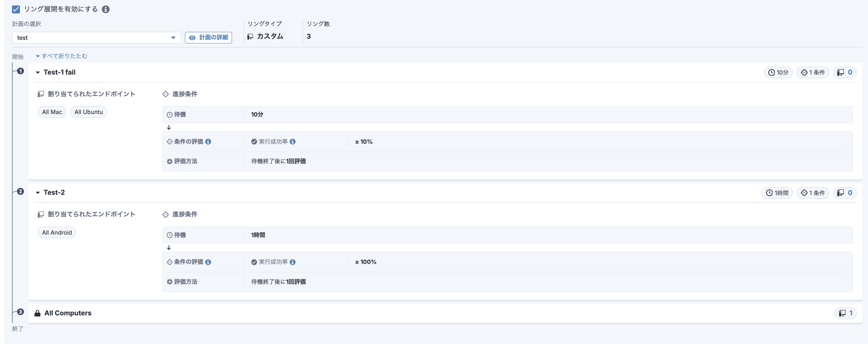
Task: Collapse the Test-2 ring
Action: click(x=38, y=193)
